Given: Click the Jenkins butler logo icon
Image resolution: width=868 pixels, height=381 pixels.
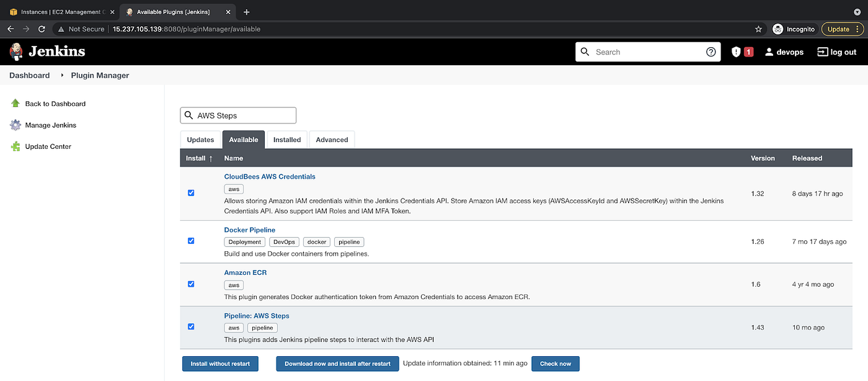Looking at the screenshot, I should tap(16, 52).
